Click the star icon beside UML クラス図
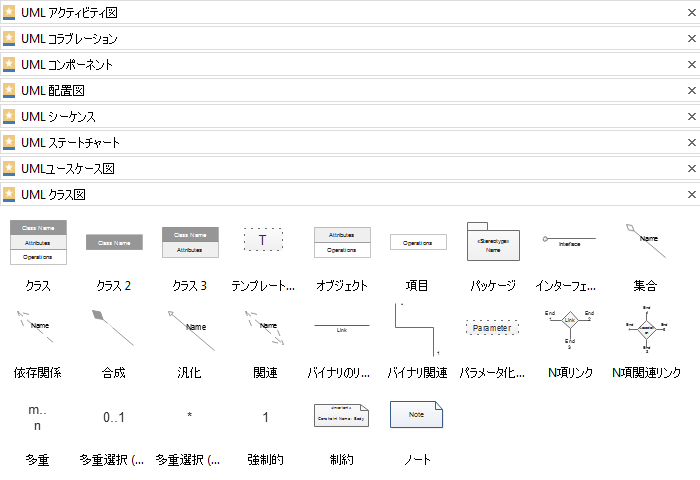 [x=9, y=194]
